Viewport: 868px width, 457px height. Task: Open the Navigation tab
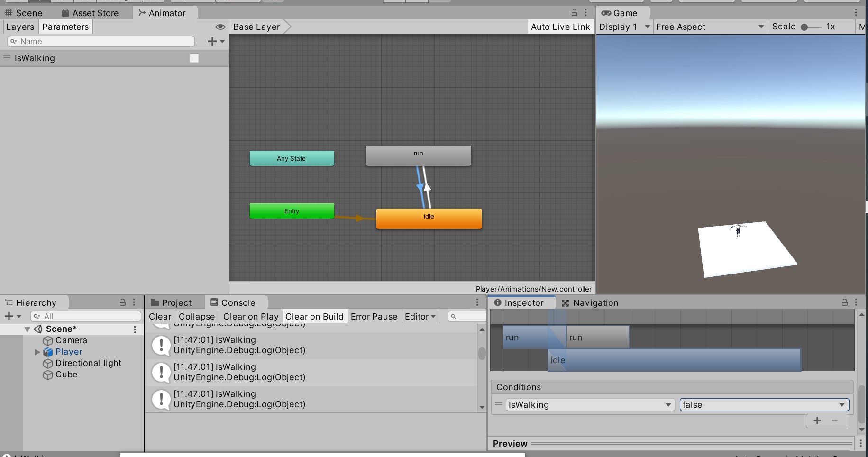point(590,302)
